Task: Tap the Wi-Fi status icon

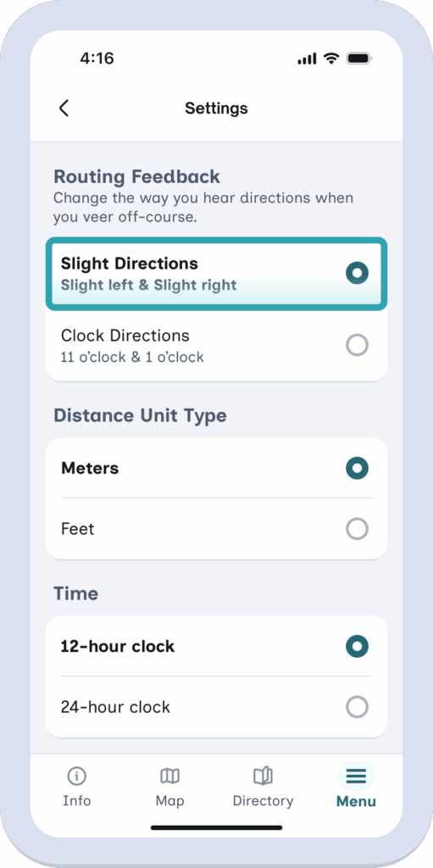Action: pyautogui.click(x=331, y=58)
